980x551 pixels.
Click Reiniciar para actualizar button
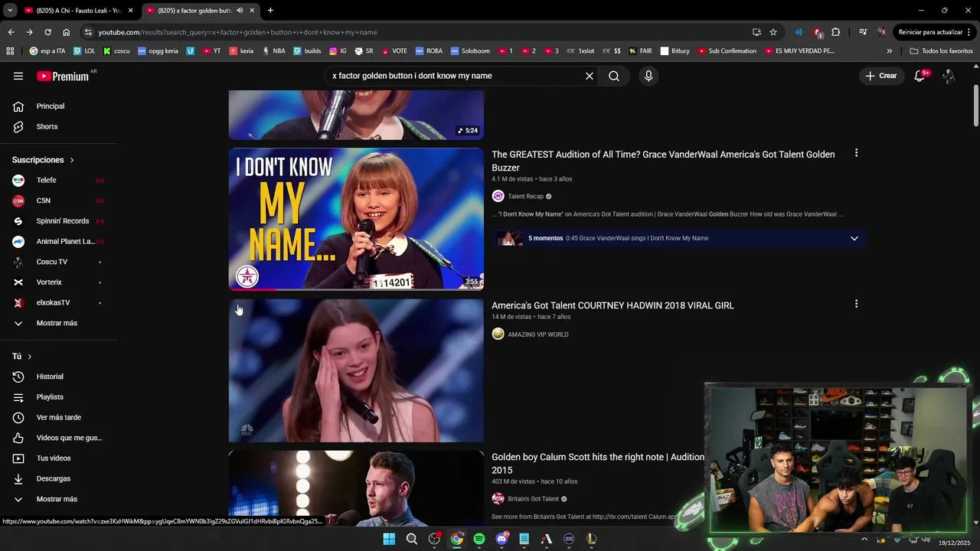934,32
